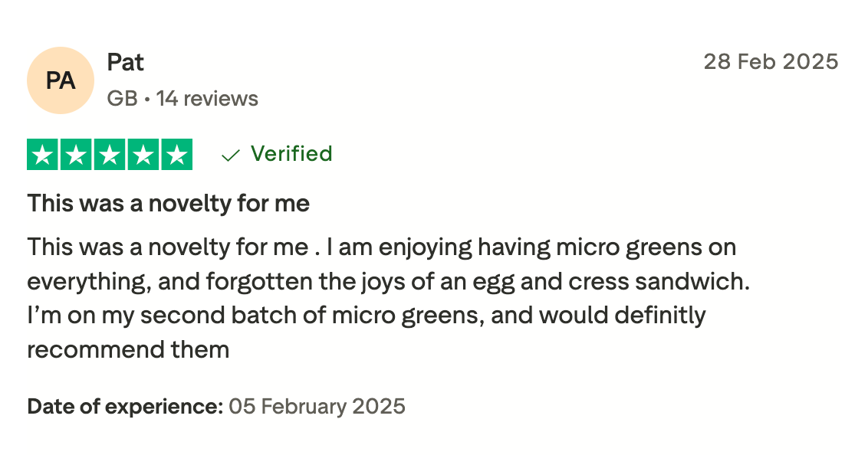Select the fifth green rating star
Viewport: 868px width, 455px height.
pyautogui.click(x=176, y=155)
